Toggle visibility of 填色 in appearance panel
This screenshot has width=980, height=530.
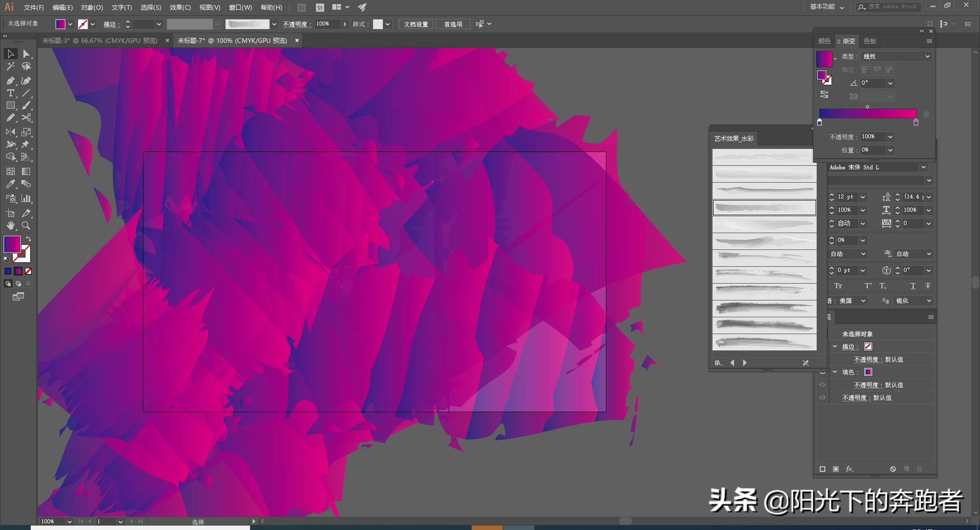[x=823, y=372]
